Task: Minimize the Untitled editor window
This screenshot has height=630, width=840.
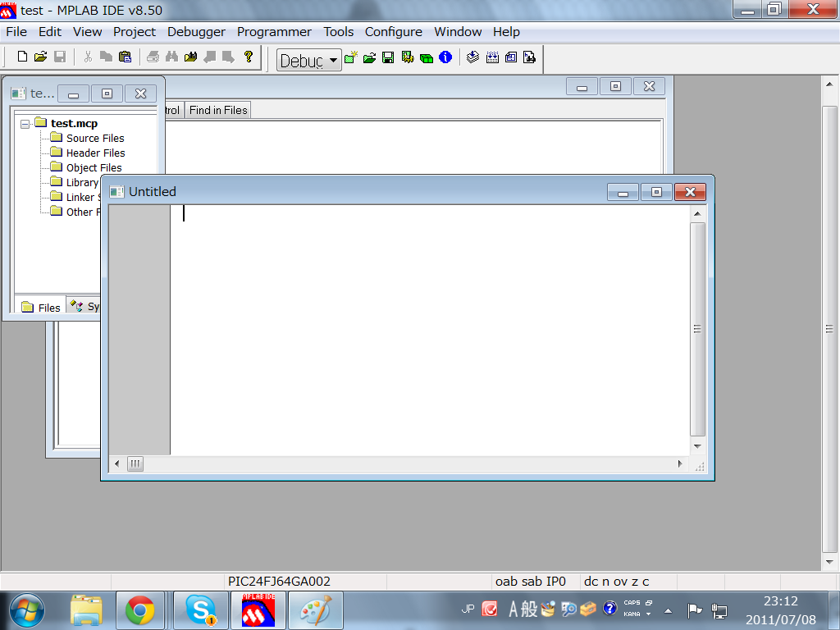Action: pyautogui.click(x=623, y=192)
